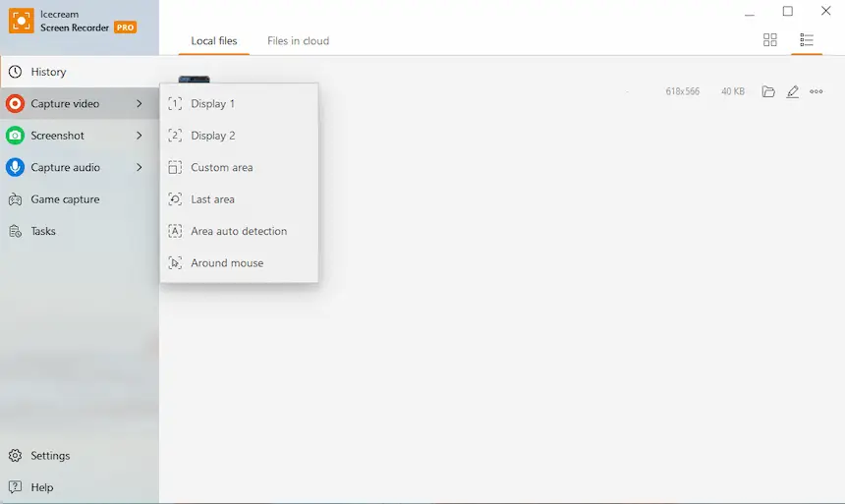Choose Custom area capture option
This screenshot has height=504, width=845.
click(240, 167)
